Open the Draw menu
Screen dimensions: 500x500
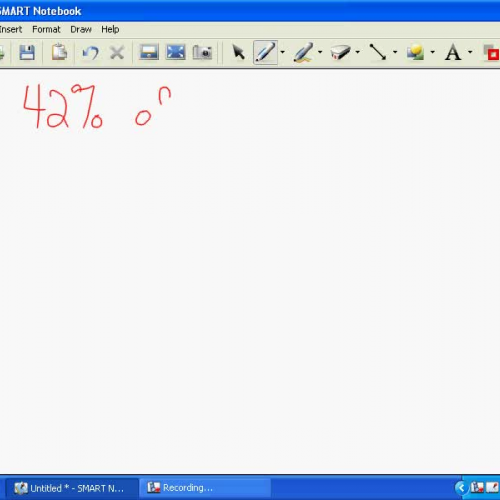pyautogui.click(x=81, y=30)
